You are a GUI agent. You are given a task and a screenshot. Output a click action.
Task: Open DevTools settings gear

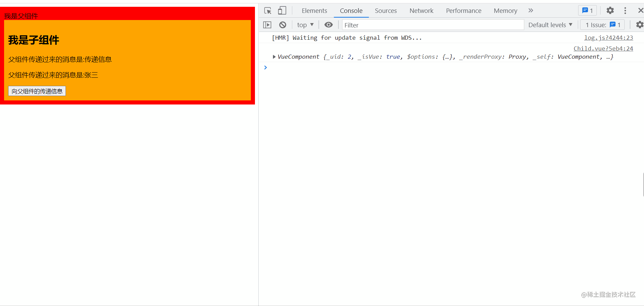coord(610,11)
